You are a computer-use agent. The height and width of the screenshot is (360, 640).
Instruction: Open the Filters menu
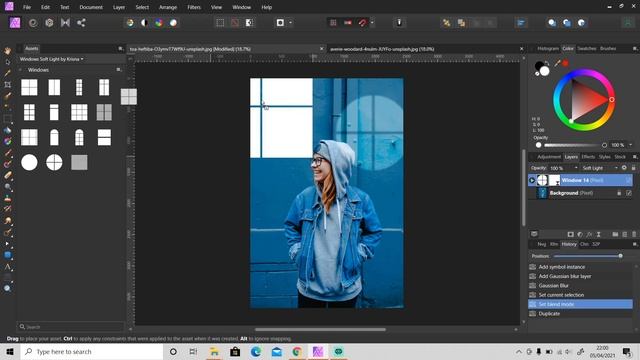(x=194, y=7)
